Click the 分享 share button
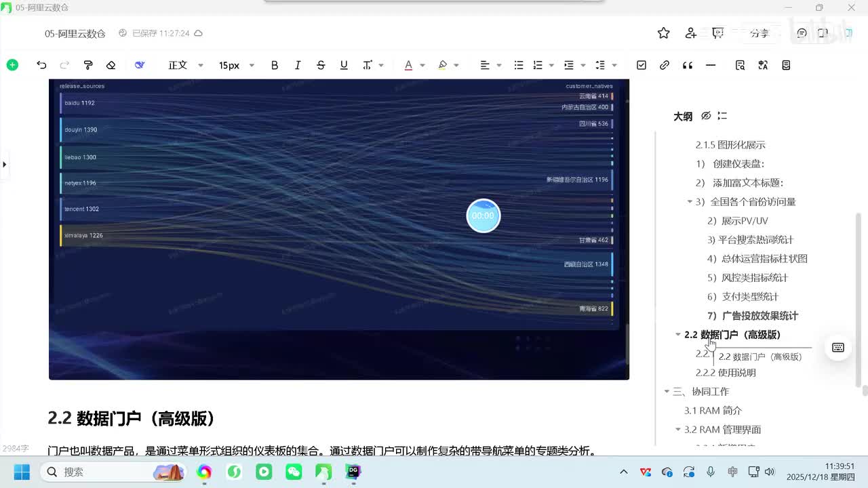Viewport: 868px width, 488px height. click(x=759, y=33)
